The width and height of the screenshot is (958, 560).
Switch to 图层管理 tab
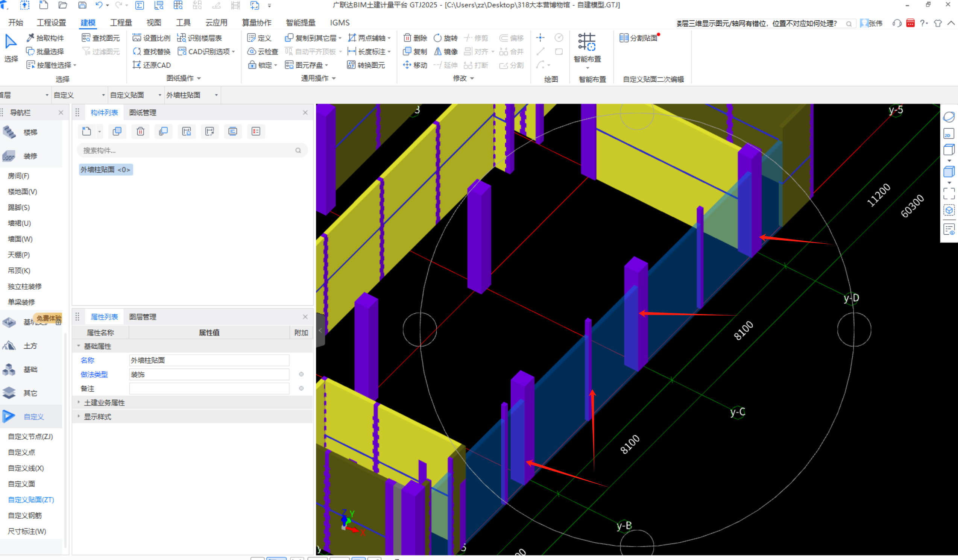[143, 317]
